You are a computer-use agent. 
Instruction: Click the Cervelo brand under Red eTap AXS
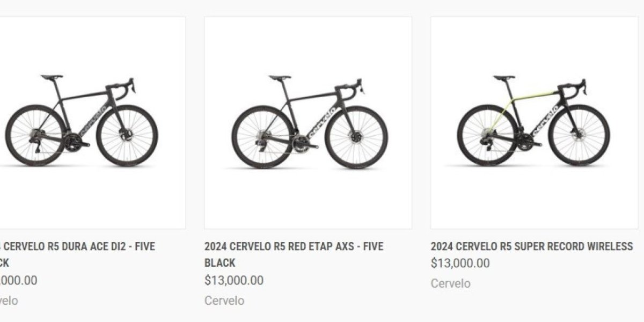tap(224, 301)
